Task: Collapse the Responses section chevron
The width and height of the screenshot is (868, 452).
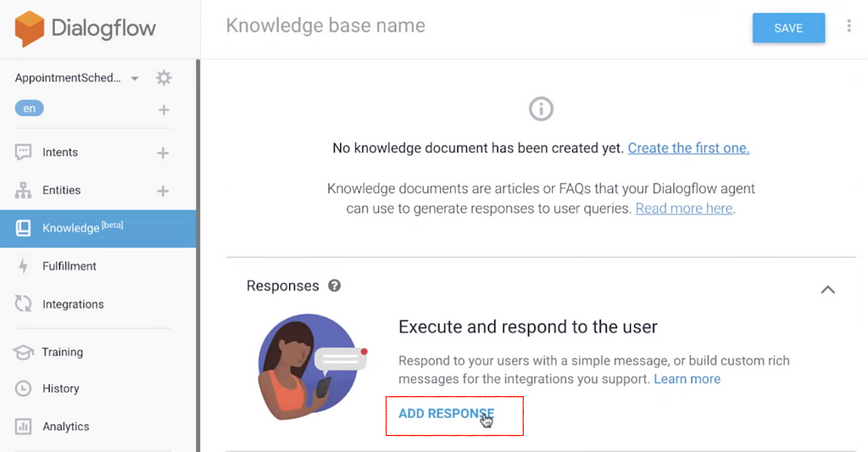Action: point(827,289)
